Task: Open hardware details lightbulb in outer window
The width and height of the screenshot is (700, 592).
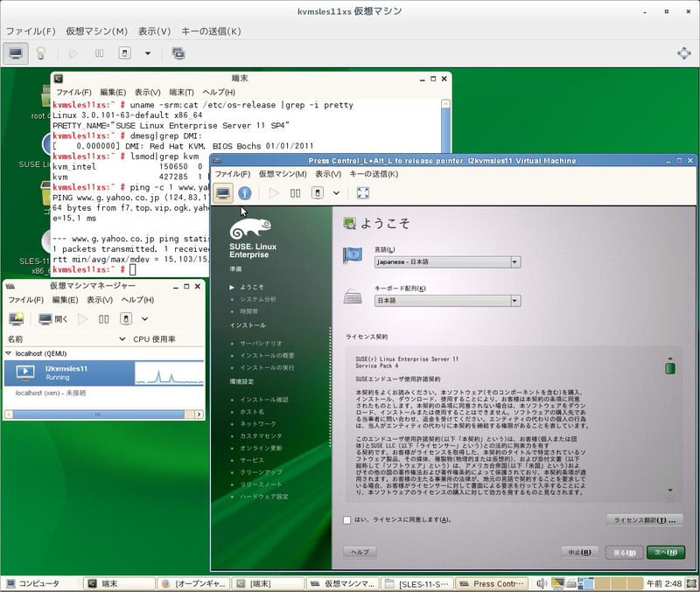Action: tap(40, 53)
